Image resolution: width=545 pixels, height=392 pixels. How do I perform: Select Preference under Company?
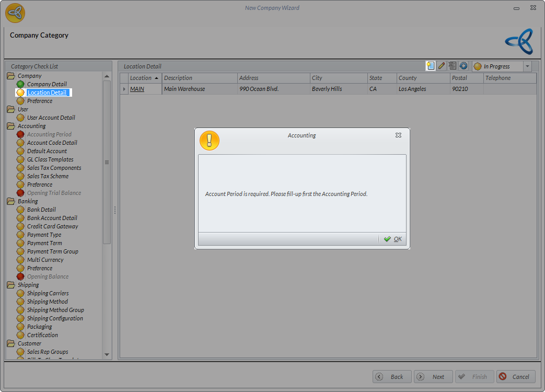tap(40, 101)
